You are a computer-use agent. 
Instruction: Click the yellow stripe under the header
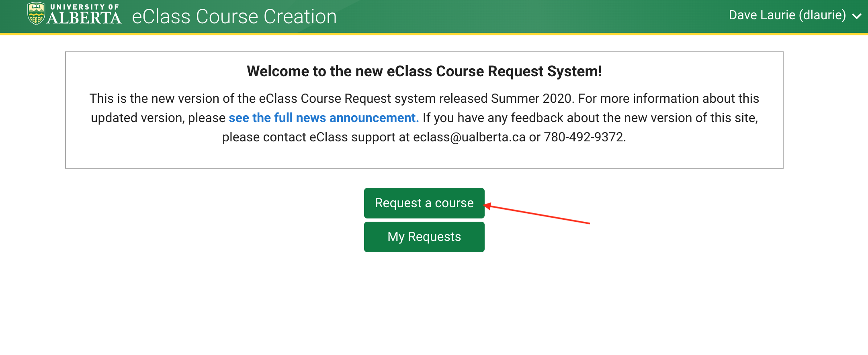pos(434,34)
